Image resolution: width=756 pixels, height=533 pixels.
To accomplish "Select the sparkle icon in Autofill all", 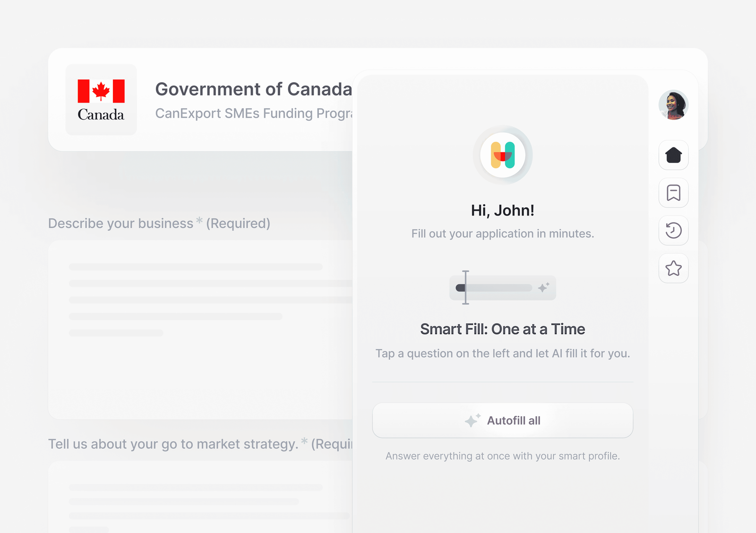I will [x=472, y=420].
